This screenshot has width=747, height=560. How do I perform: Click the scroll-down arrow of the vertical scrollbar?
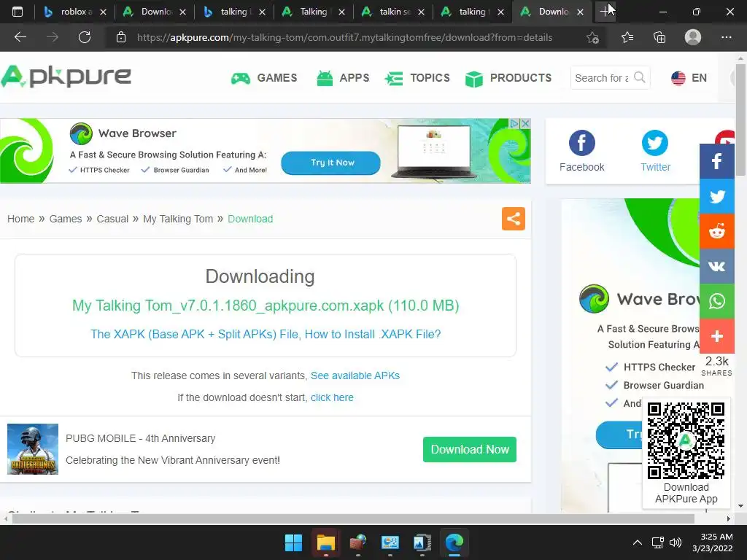pyautogui.click(x=740, y=506)
